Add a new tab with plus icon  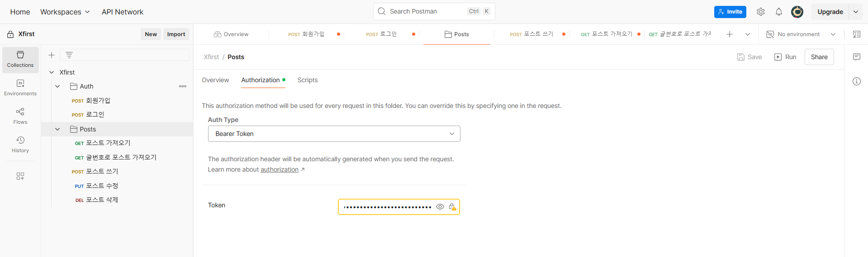pyautogui.click(x=730, y=34)
